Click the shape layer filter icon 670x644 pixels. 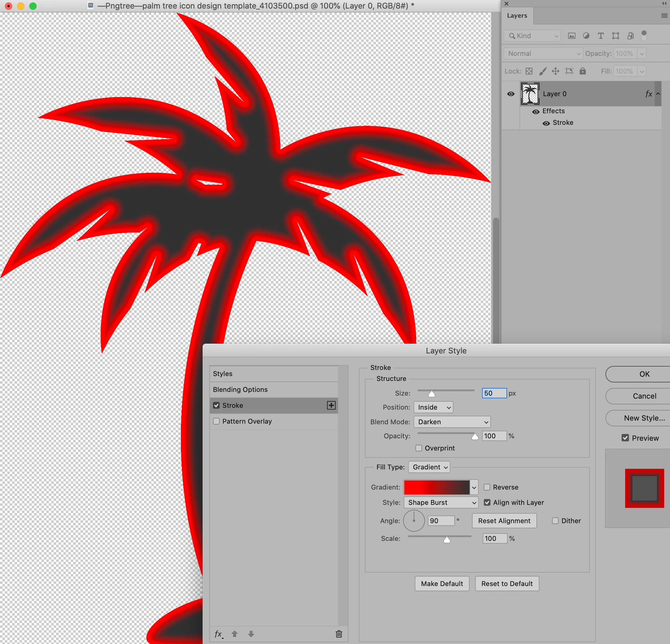[x=615, y=36]
